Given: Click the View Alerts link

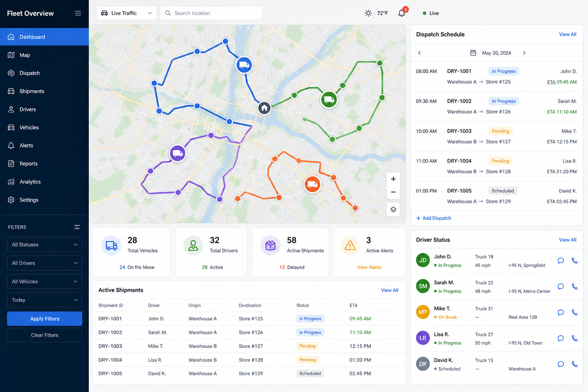Looking at the screenshot, I should (x=369, y=267).
